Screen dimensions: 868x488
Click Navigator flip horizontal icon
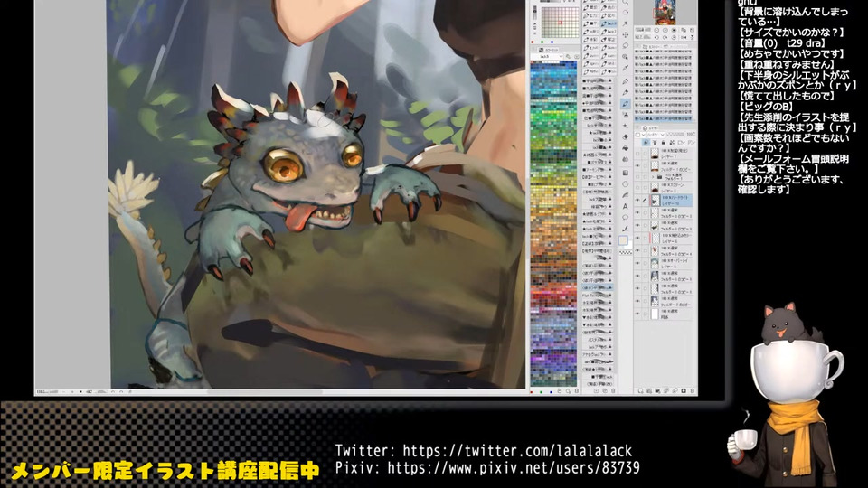tap(684, 37)
